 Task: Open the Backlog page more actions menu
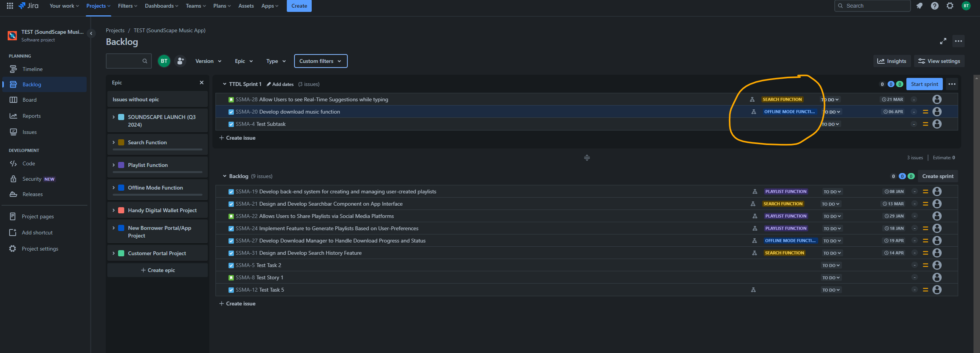[959, 41]
